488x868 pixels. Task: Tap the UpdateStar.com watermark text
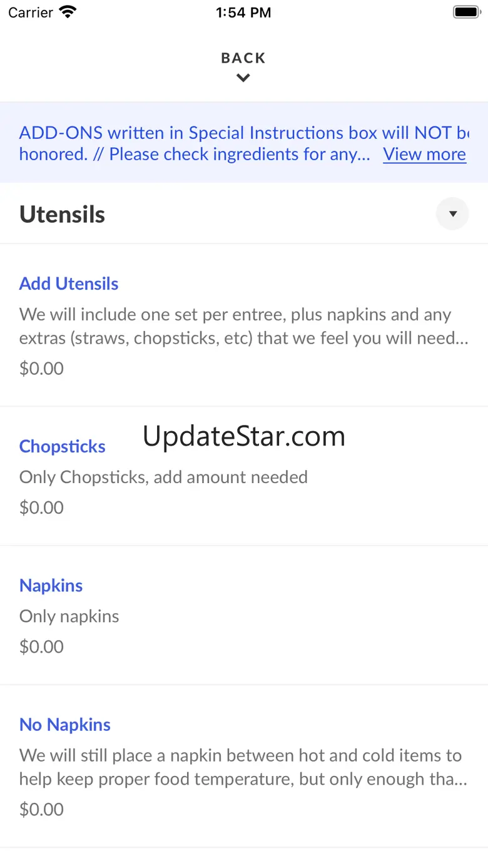pos(244,436)
